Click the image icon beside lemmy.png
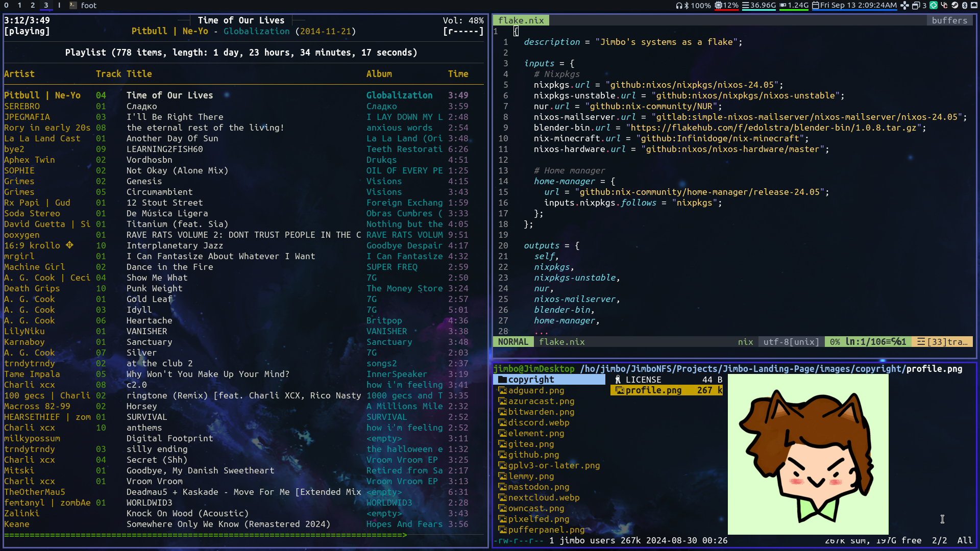 click(502, 476)
